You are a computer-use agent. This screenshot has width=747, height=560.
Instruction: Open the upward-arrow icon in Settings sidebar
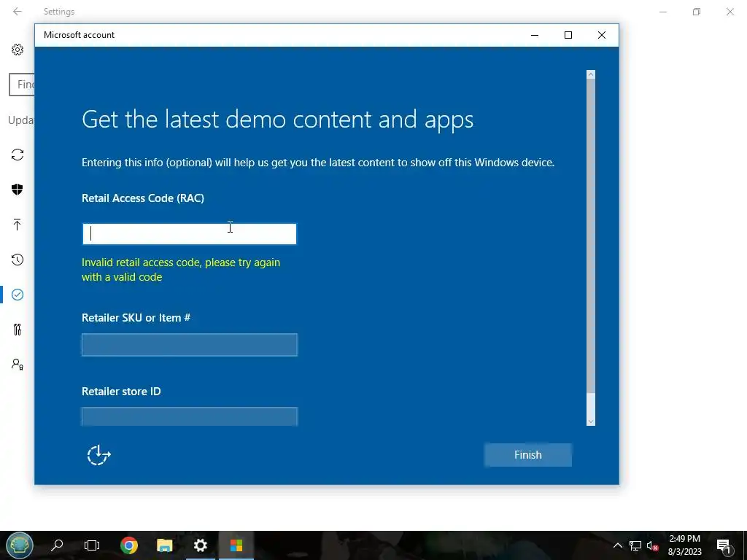[x=18, y=225]
